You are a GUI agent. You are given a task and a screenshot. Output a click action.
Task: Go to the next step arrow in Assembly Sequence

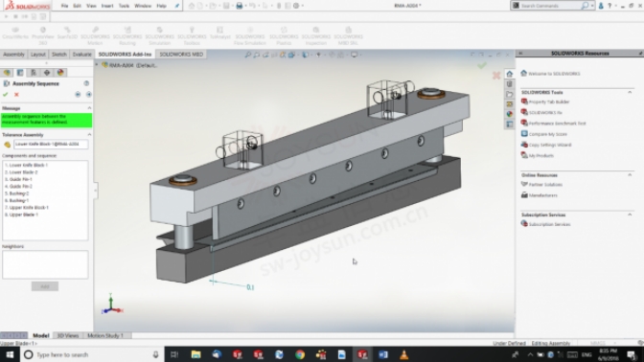88,95
